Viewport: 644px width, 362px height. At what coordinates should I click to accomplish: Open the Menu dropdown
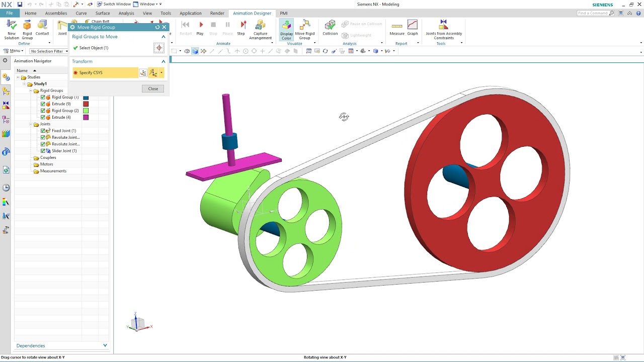pos(13,51)
